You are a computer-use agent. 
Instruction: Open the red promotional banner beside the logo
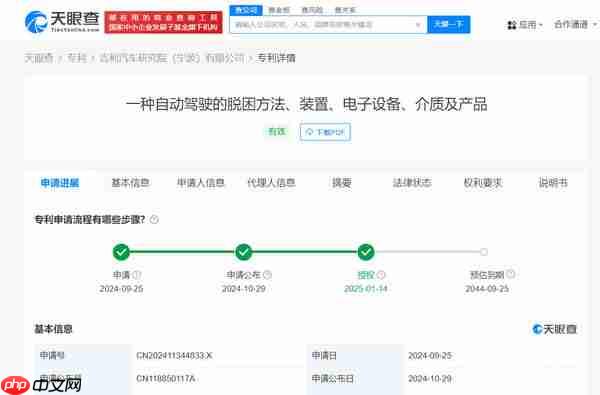tap(163, 22)
